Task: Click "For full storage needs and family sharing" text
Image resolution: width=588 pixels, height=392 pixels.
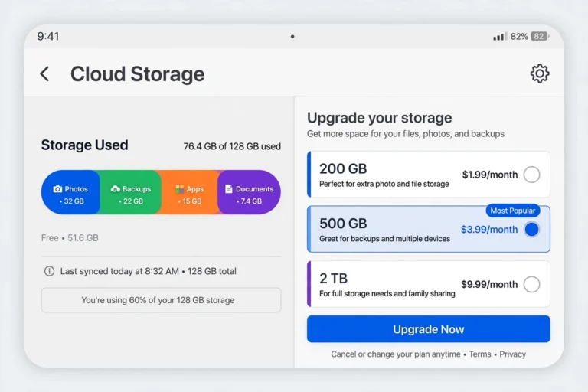Action: [387, 293]
